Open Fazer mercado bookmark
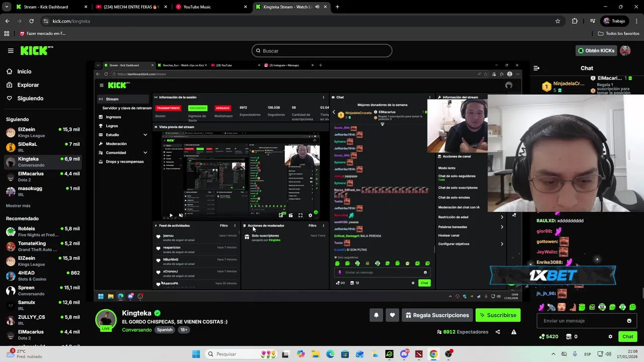 coord(43,33)
